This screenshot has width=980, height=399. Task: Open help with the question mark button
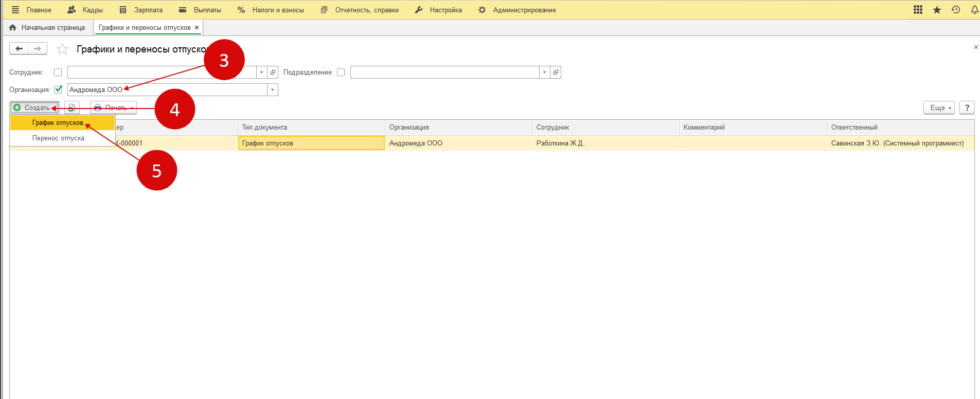click(967, 107)
